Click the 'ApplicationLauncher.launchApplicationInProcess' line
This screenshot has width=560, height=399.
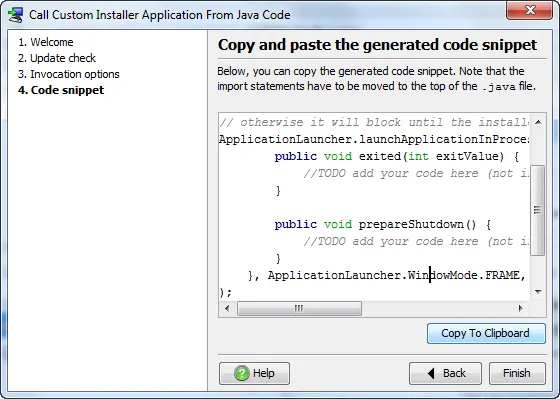point(374,139)
